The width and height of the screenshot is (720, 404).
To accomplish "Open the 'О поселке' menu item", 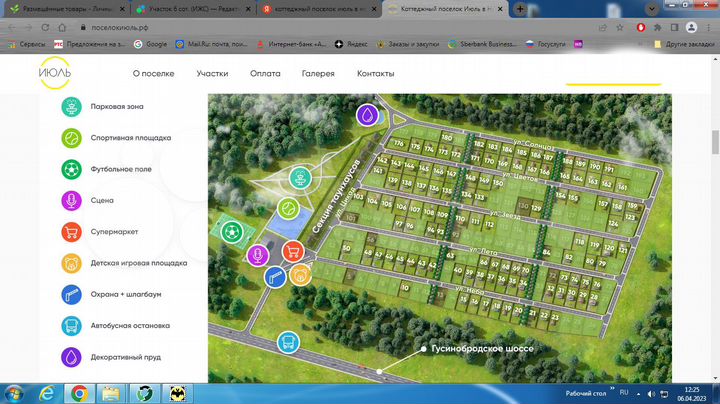I will coord(153,74).
